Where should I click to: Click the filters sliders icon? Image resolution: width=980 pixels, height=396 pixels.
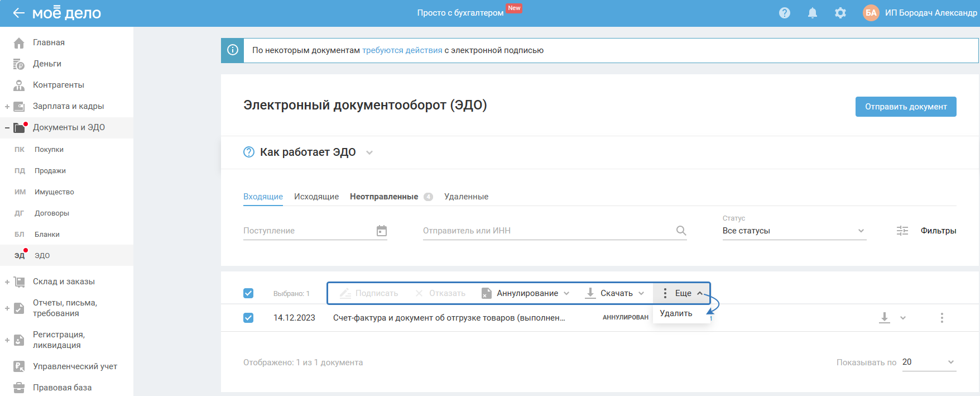902,231
